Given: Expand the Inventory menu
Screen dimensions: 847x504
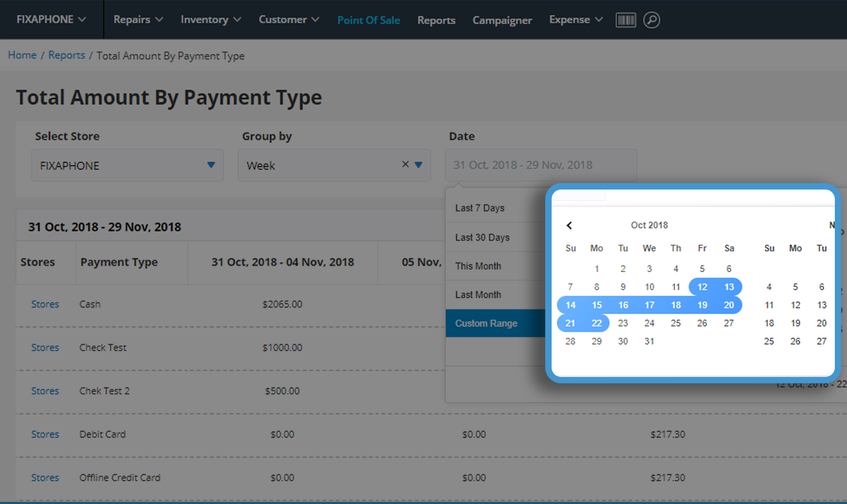Looking at the screenshot, I should pos(211,20).
